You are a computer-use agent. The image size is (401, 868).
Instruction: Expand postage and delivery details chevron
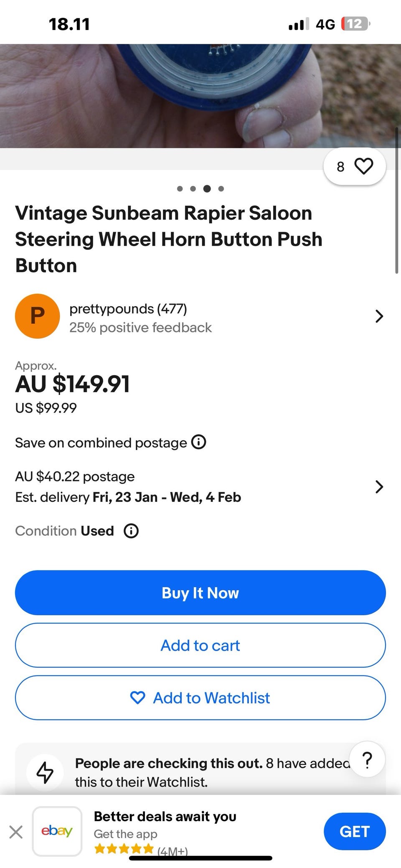tap(379, 487)
